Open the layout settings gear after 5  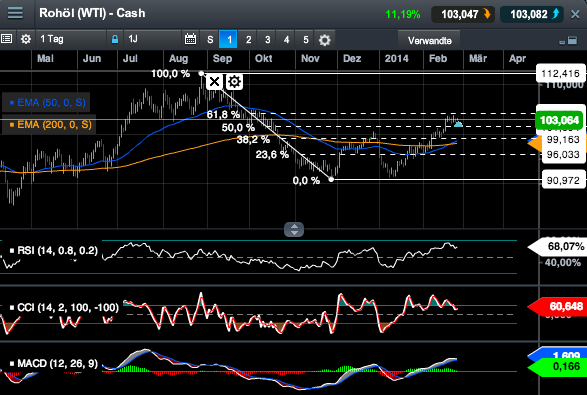point(325,40)
